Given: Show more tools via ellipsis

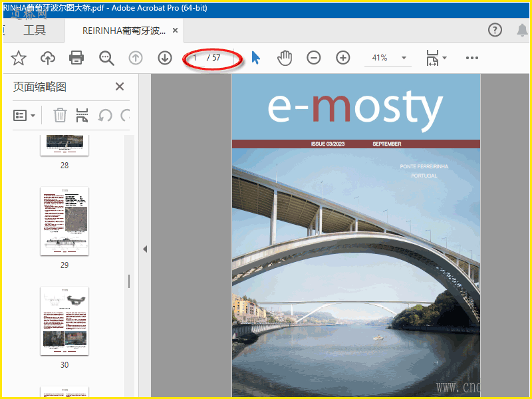Looking at the screenshot, I should 472,58.
